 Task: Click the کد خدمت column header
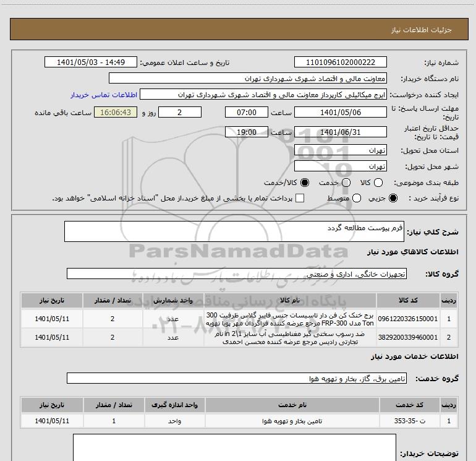410,405
